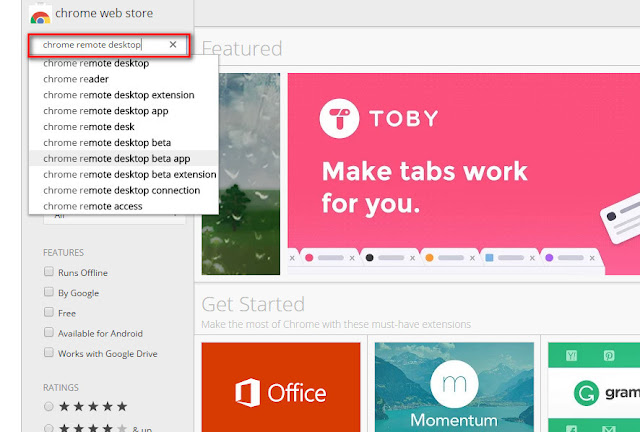Pick suggestion "chrome remote desk"
The height and width of the screenshot is (432, 640).
(123, 127)
